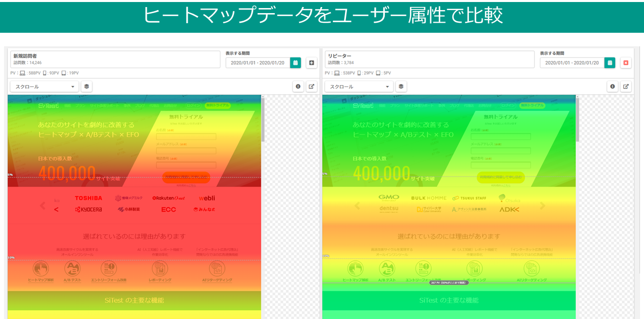Screen dimensions: 644x319
Task: Expand スクロール dropdown in リピーター panel
Action: (359, 87)
